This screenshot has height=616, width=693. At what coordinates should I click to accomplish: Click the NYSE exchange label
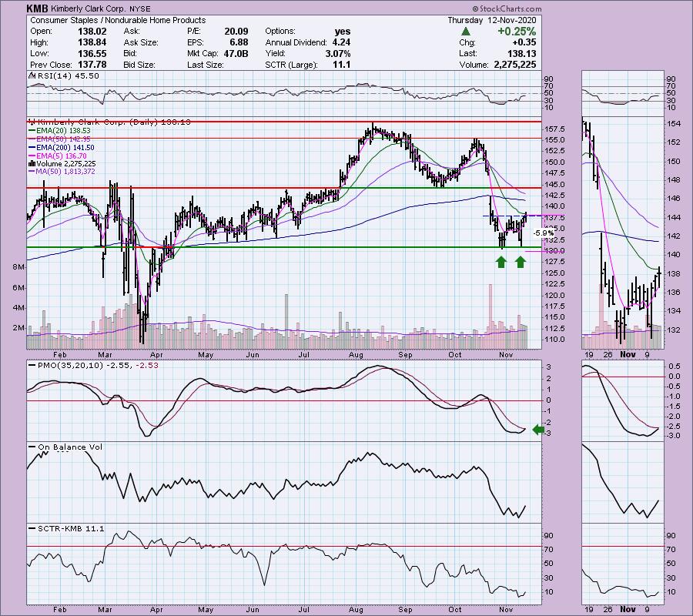pyautogui.click(x=139, y=8)
